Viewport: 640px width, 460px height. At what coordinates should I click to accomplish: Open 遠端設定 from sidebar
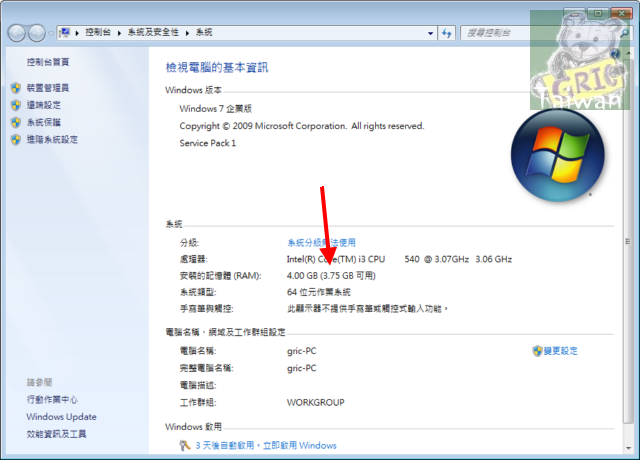coord(44,105)
